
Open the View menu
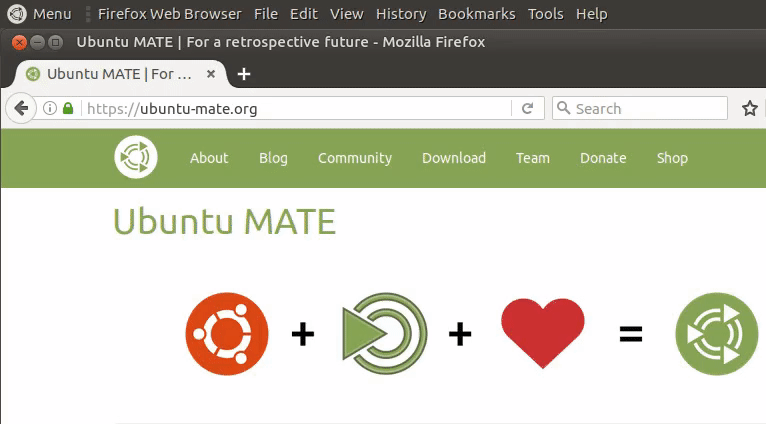coord(346,14)
